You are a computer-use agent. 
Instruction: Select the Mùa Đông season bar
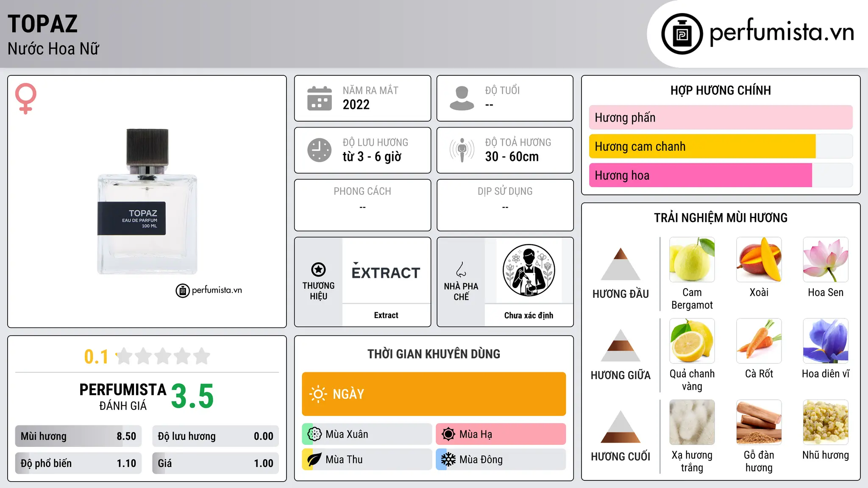[501, 460]
